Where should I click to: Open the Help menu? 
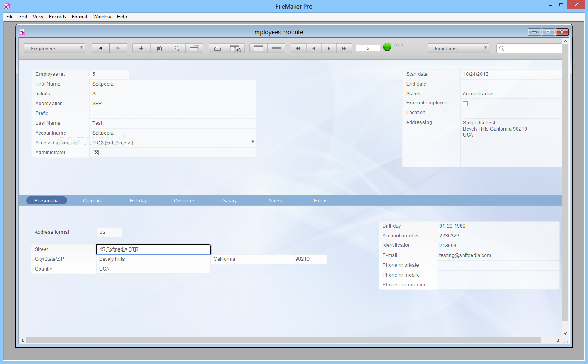click(122, 17)
